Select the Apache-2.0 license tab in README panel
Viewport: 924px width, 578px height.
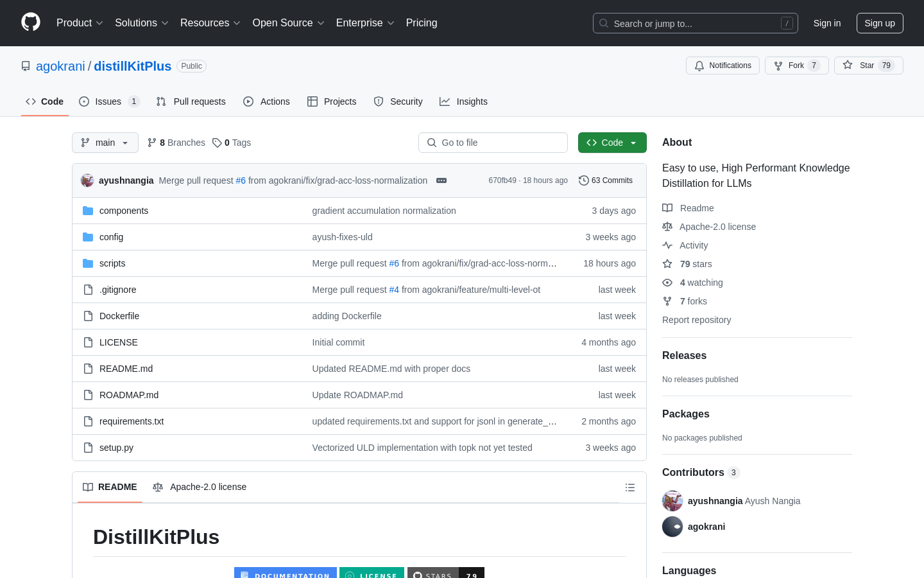point(200,487)
